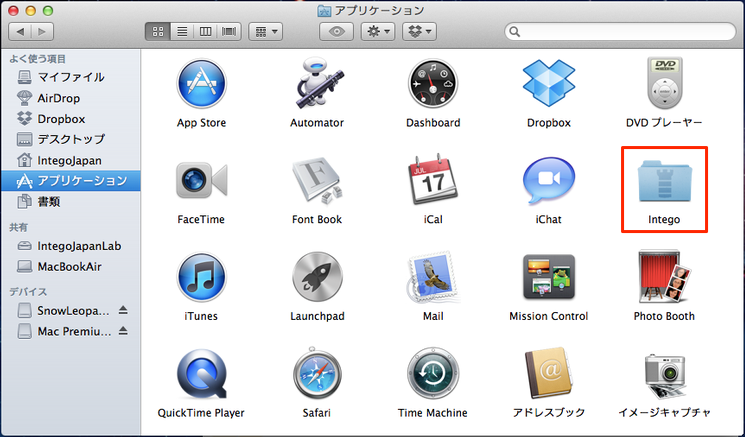This screenshot has height=437, width=745.
Task: Select the Mission Control icon
Action: click(x=549, y=277)
